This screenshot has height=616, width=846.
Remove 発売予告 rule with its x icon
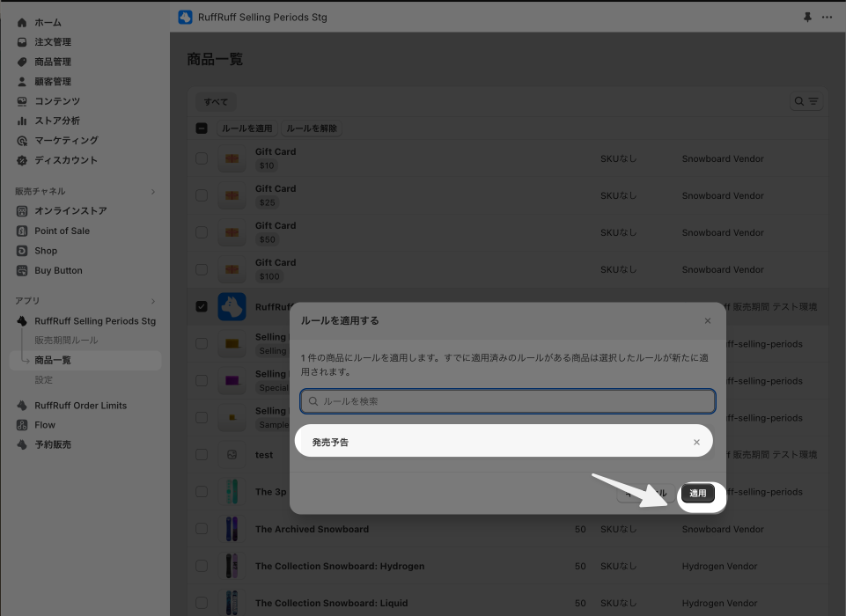click(696, 443)
